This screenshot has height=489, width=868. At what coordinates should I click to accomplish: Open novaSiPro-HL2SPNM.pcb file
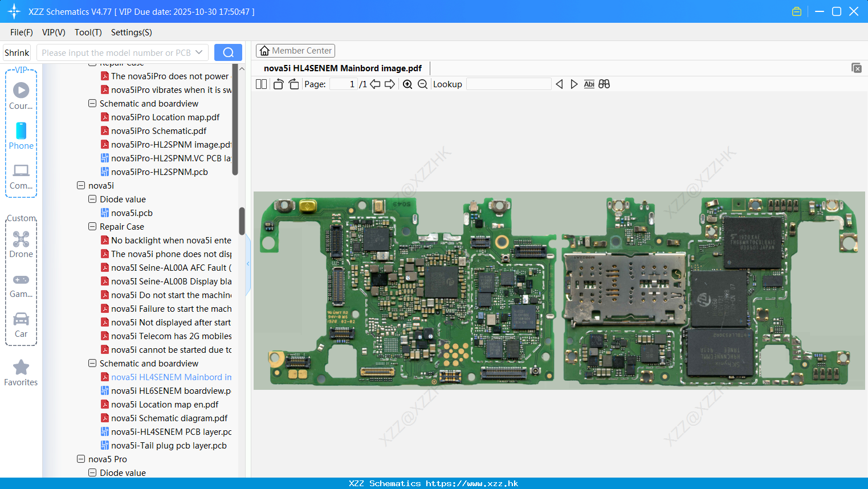pos(159,172)
